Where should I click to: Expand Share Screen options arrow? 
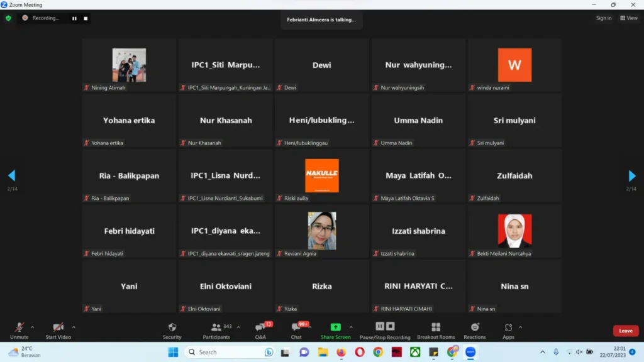coord(351,327)
